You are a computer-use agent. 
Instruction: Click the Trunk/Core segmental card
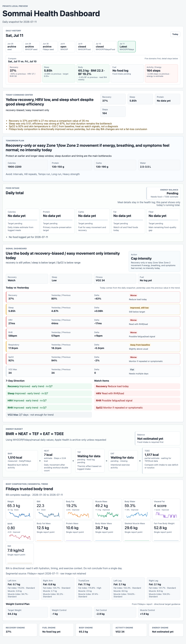tap(93, 588)
